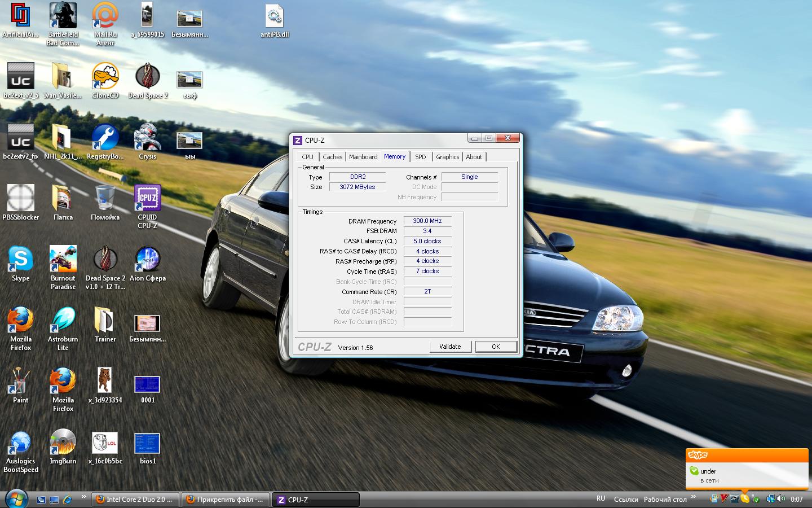
Task: Click the volume speaker tray icon
Action: point(781,499)
